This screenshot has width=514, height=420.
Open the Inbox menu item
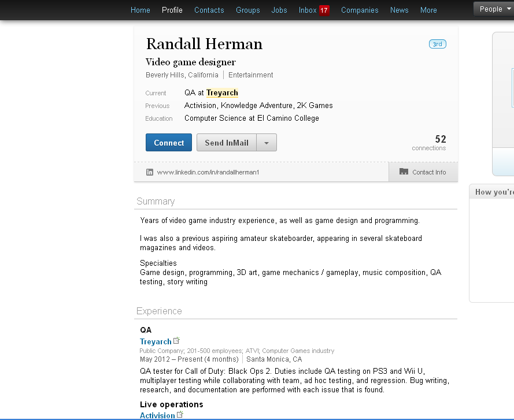[x=308, y=10]
